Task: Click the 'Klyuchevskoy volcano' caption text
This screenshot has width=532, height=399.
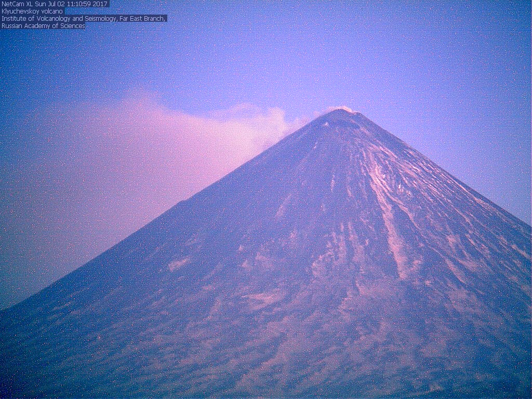Action: (32, 11)
